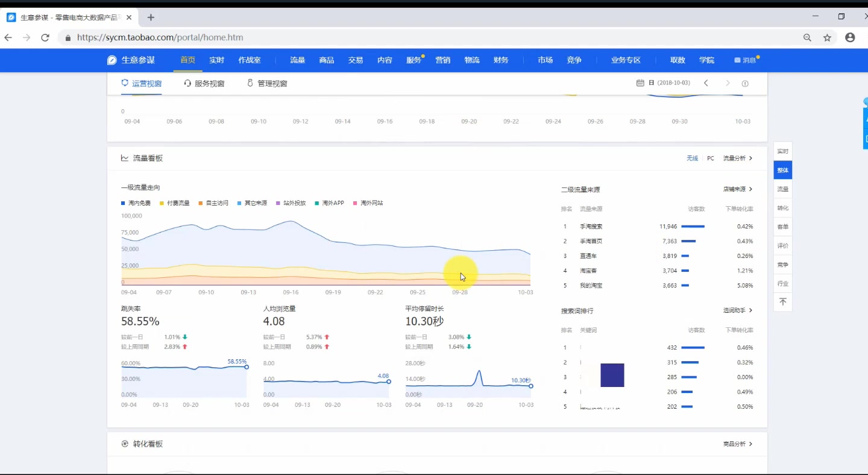
Task: Toggle the 淘外APP legend item
Action: coord(329,203)
